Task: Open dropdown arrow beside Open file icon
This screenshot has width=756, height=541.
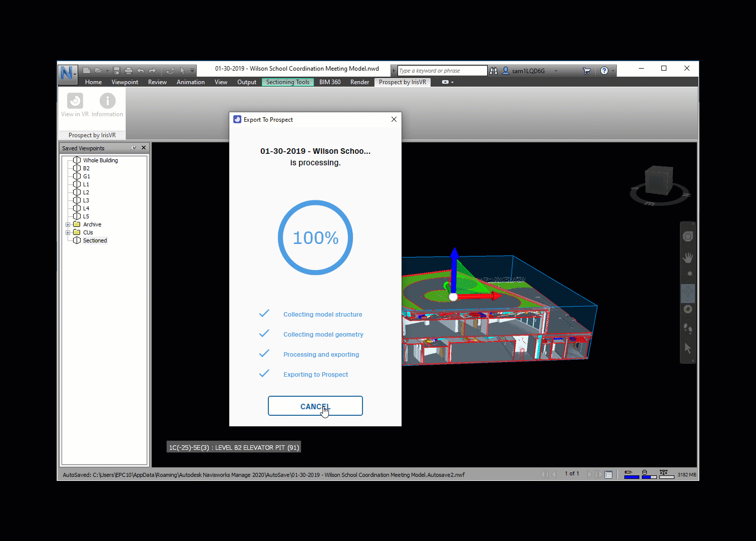Action: (x=107, y=71)
